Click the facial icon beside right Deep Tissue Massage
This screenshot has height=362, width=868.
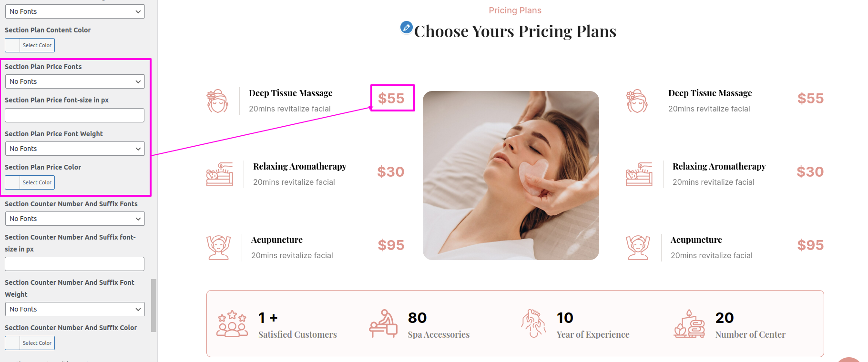(x=637, y=101)
